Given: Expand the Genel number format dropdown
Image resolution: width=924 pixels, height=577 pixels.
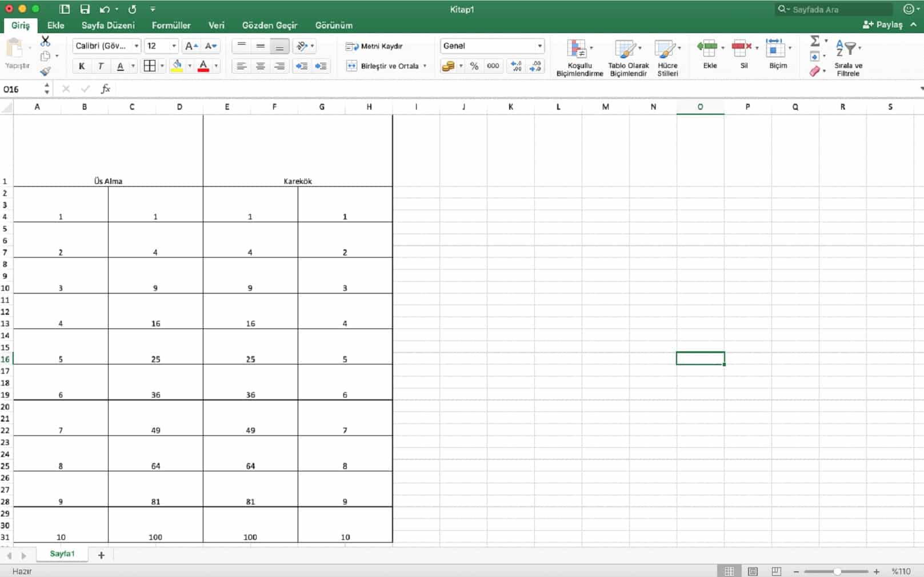Looking at the screenshot, I should [x=539, y=46].
